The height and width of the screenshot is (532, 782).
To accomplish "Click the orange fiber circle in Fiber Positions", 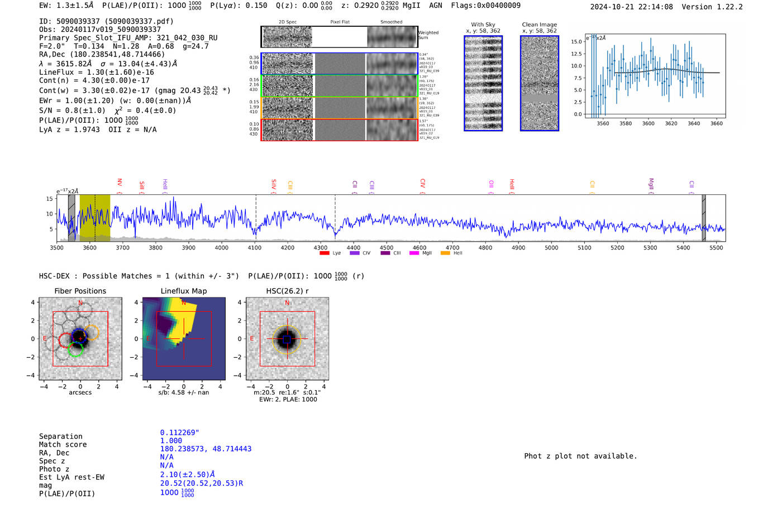I will [92, 333].
